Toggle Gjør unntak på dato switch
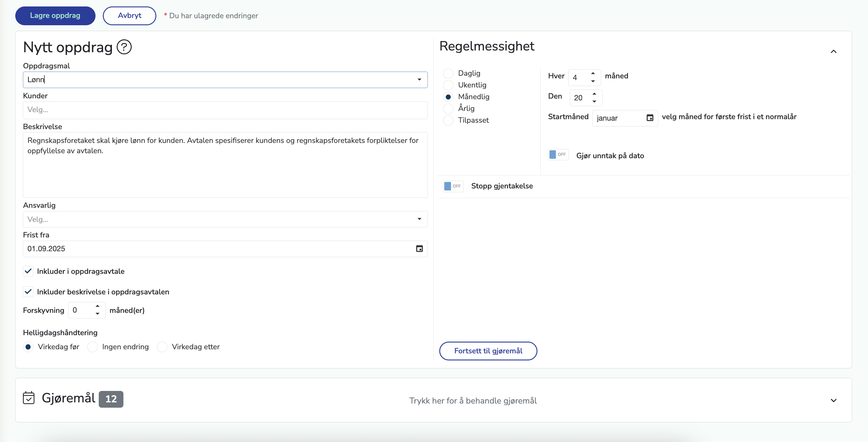 coord(558,155)
